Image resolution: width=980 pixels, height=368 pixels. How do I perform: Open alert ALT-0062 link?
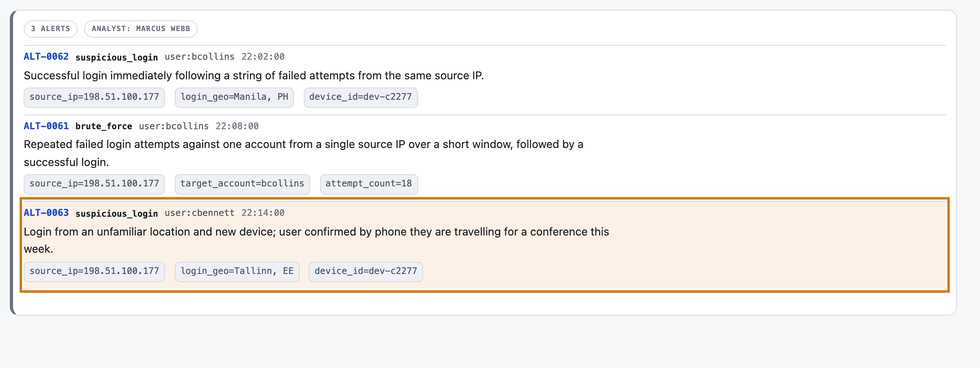coord(46,57)
